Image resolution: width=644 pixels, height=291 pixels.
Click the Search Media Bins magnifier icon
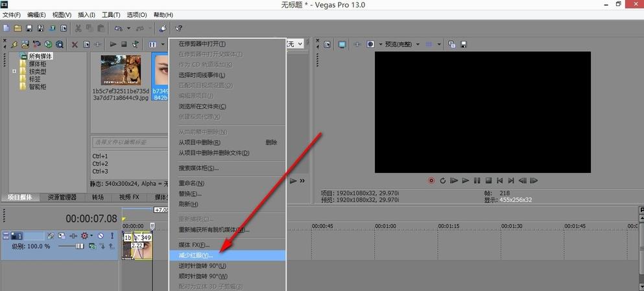60,44
